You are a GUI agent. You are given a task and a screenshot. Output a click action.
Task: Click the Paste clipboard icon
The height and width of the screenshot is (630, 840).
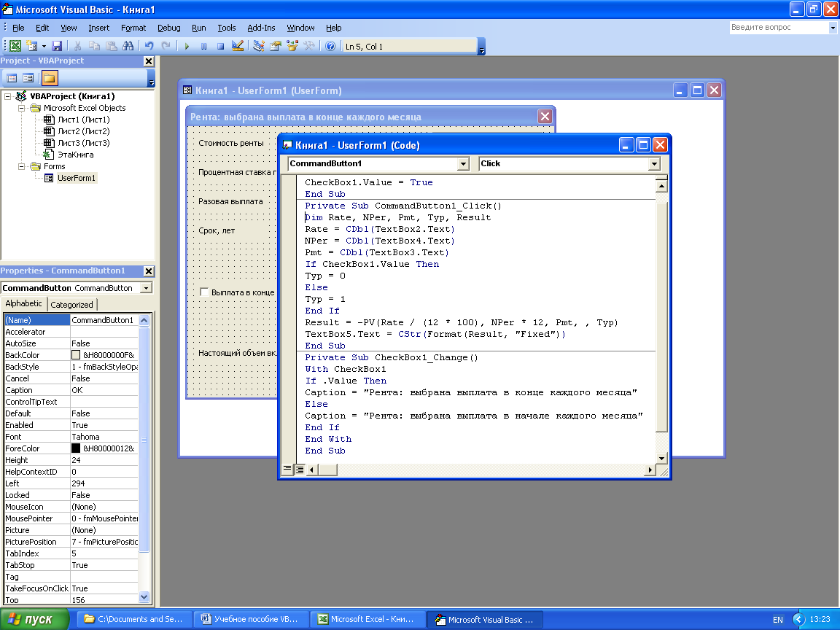(x=111, y=46)
